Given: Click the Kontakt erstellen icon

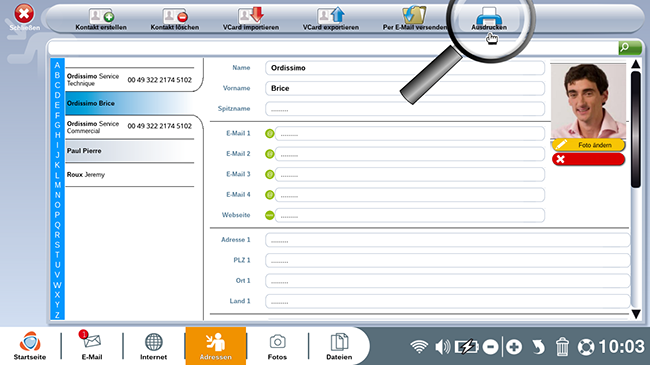Looking at the screenshot, I should pos(101,17).
